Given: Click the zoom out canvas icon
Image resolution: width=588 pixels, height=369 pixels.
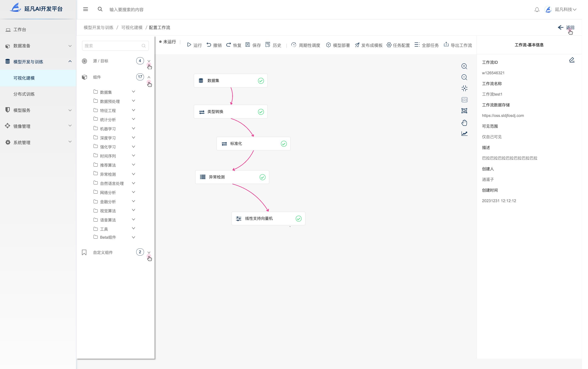Looking at the screenshot, I should coord(464,77).
